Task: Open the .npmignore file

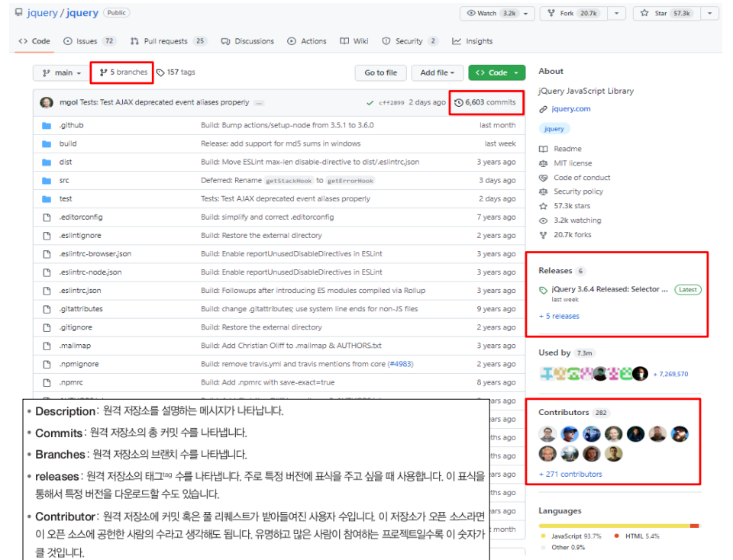Action: [79, 364]
